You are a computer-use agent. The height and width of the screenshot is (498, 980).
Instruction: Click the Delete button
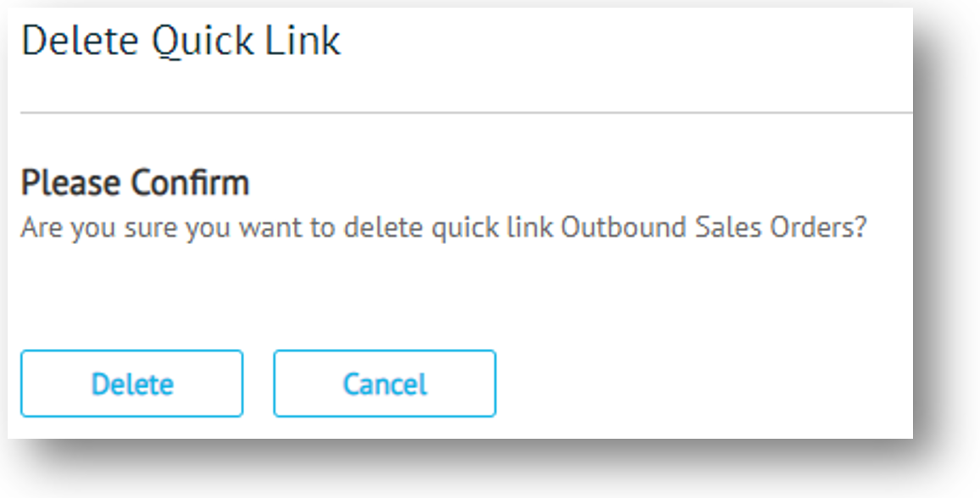click(132, 384)
